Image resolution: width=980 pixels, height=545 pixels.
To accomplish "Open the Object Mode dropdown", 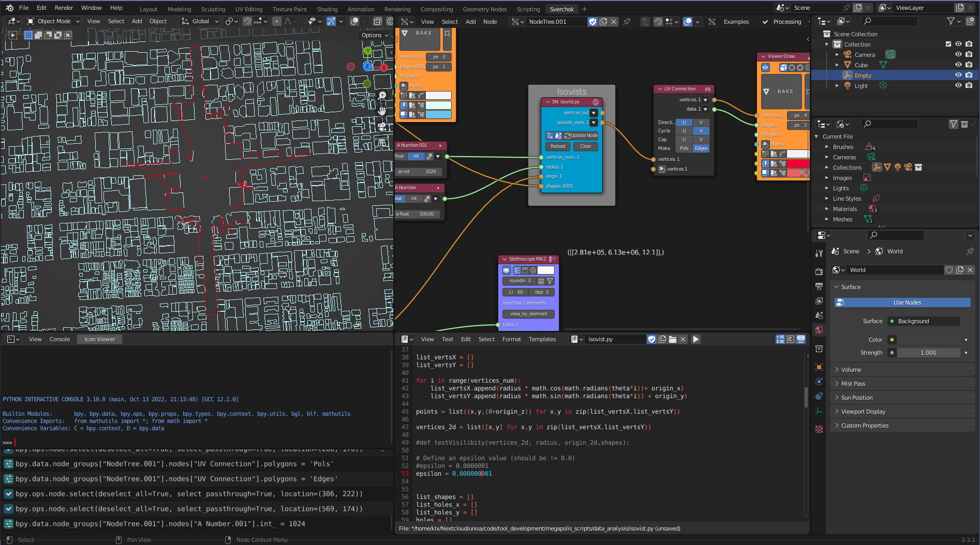I will [53, 21].
